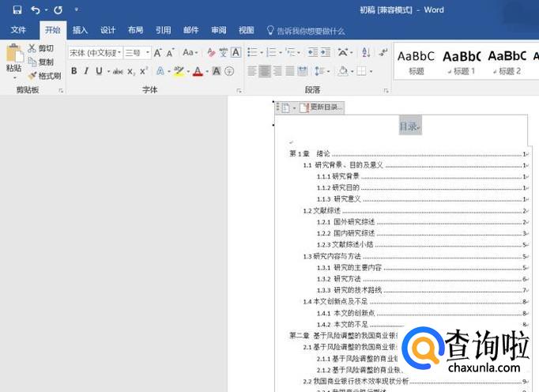Image resolution: width=539 pixels, height=392 pixels.
Task: Increase the font size with grow font
Action: (x=158, y=53)
